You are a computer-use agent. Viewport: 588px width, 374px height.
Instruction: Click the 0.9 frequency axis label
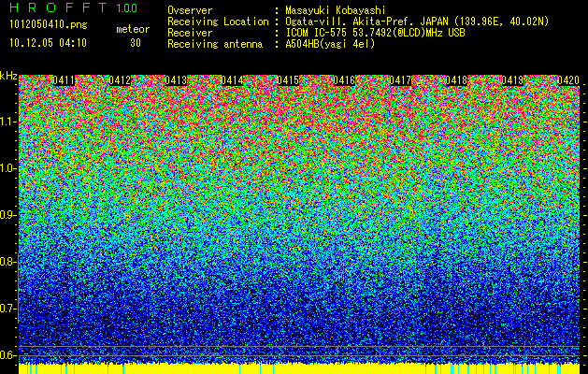[x=8, y=215]
